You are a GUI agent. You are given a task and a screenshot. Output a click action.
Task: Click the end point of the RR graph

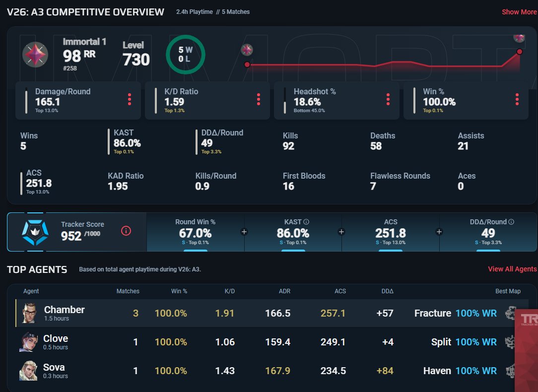tap(520, 52)
